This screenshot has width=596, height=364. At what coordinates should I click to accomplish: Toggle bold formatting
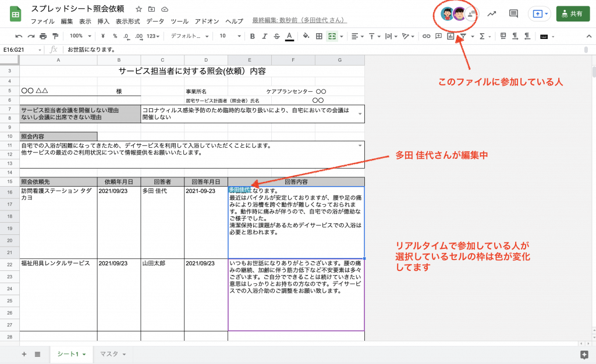[253, 36]
